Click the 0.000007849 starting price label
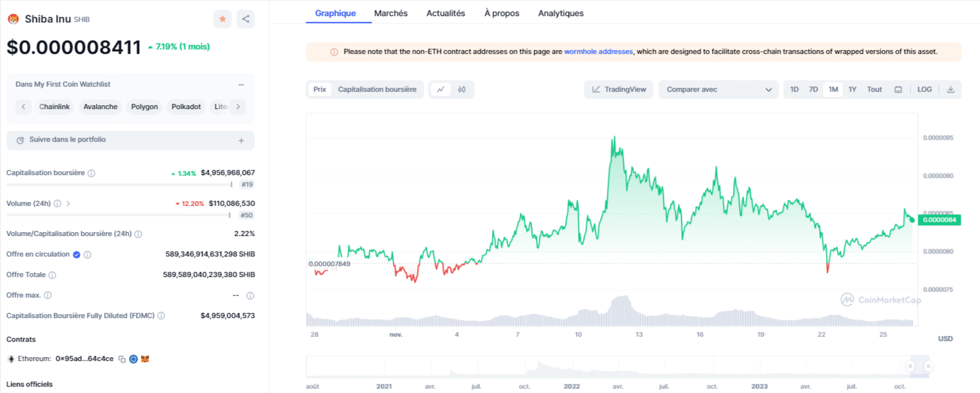The image size is (980, 393). coord(329,263)
